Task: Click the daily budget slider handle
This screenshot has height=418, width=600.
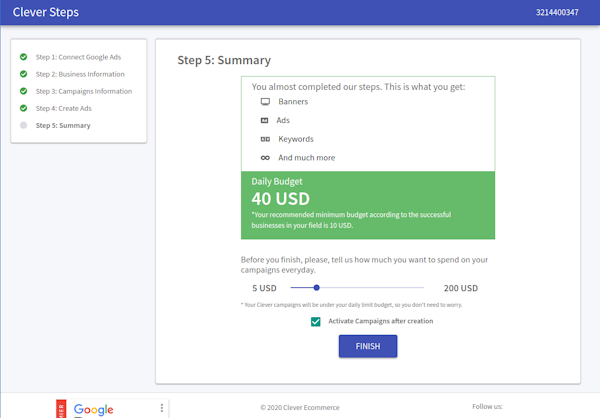Action: [x=316, y=288]
